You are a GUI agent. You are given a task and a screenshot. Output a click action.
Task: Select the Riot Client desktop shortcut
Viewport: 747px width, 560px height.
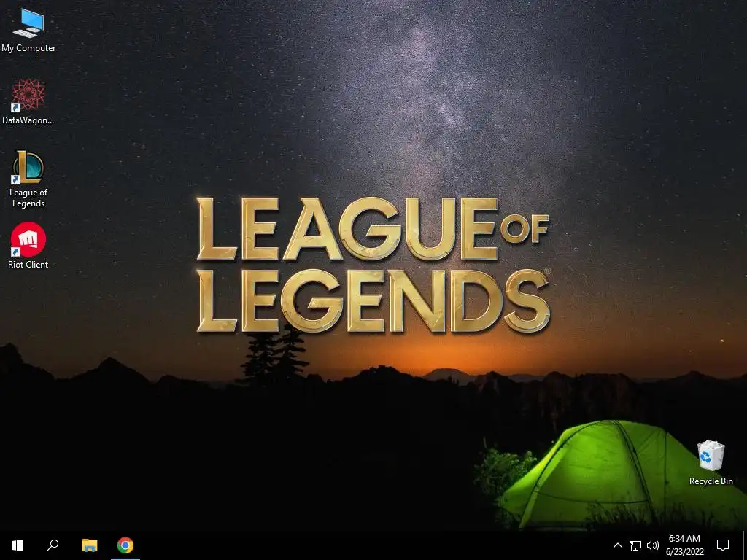[28, 246]
